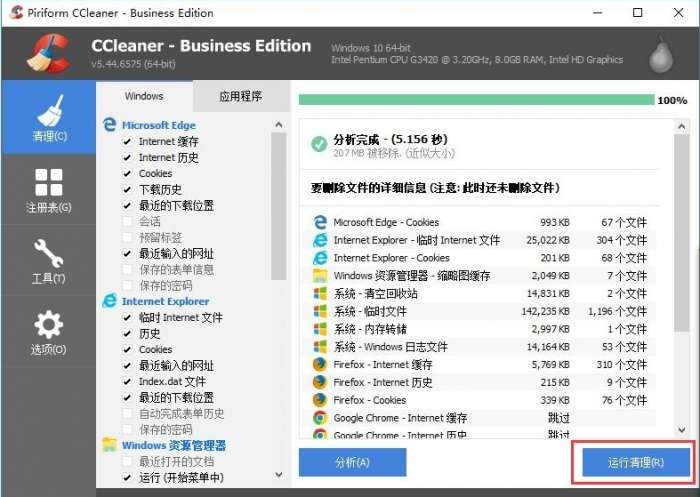Click the green 100% progress bar
The image size is (700, 497).
click(x=476, y=100)
